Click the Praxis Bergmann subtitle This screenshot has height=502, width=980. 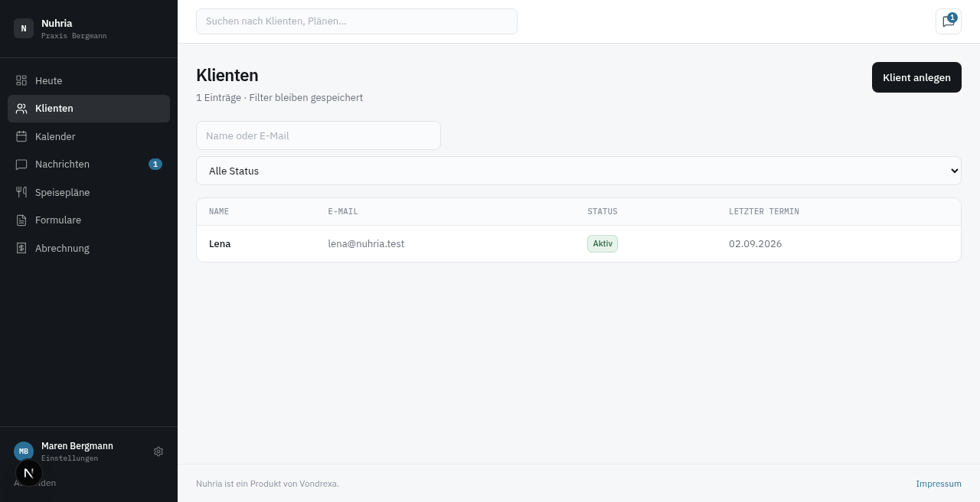pos(74,36)
